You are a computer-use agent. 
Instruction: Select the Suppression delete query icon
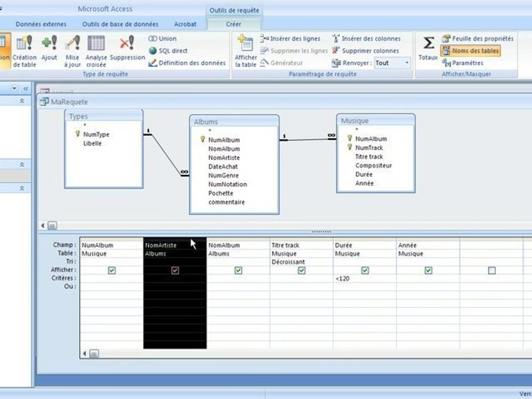point(127,48)
